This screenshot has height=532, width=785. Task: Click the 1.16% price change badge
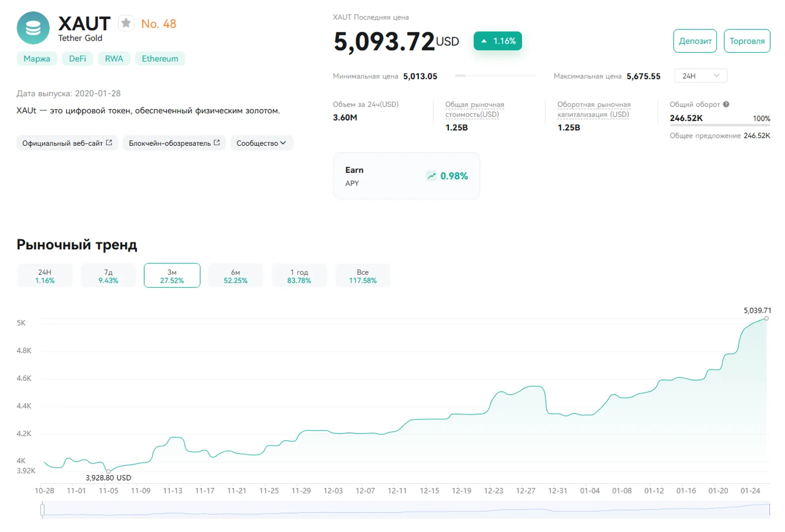497,41
